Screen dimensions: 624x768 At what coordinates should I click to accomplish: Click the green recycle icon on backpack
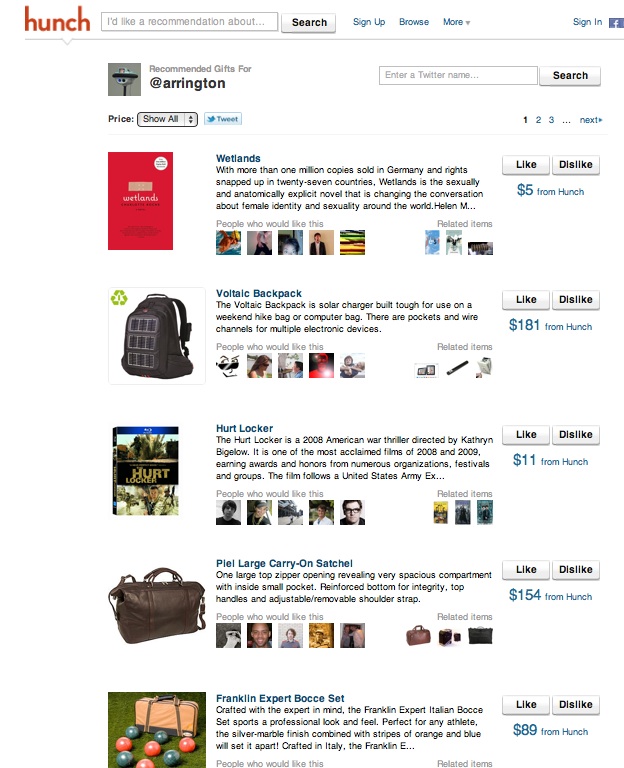click(x=119, y=297)
